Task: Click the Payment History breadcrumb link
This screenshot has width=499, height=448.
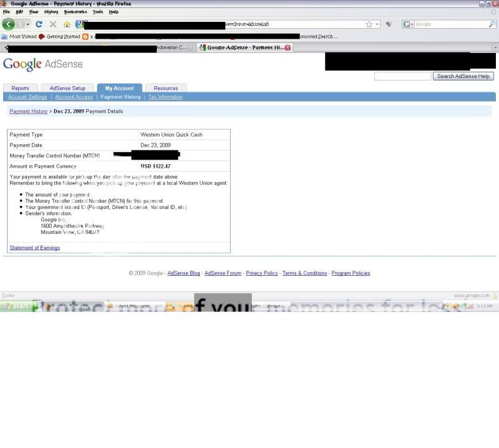Action: pos(28,111)
